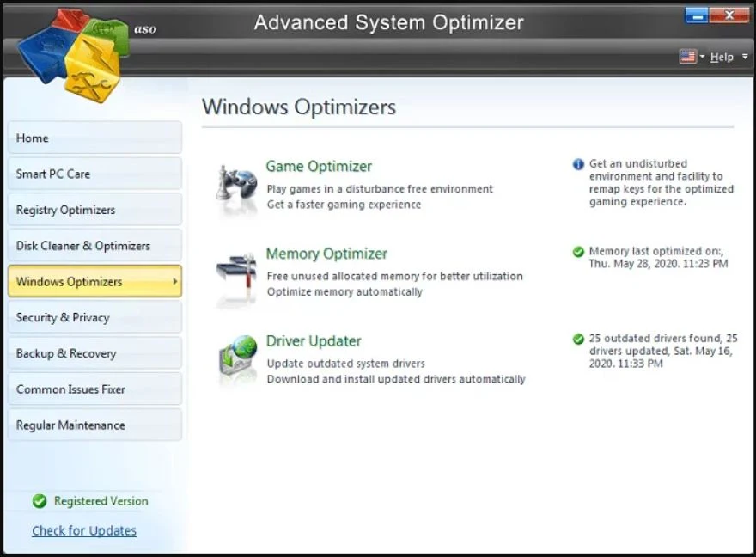This screenshot has height=557, width=756.
Task: Click the blue info icon beside Game Optimizer status
Action: click(x=577, y=164)
